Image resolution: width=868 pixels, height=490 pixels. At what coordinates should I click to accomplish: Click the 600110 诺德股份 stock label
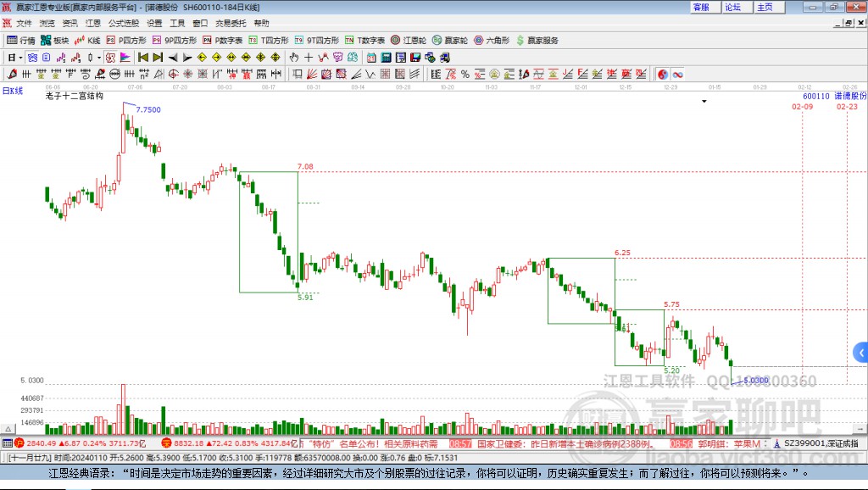point(835,96)
